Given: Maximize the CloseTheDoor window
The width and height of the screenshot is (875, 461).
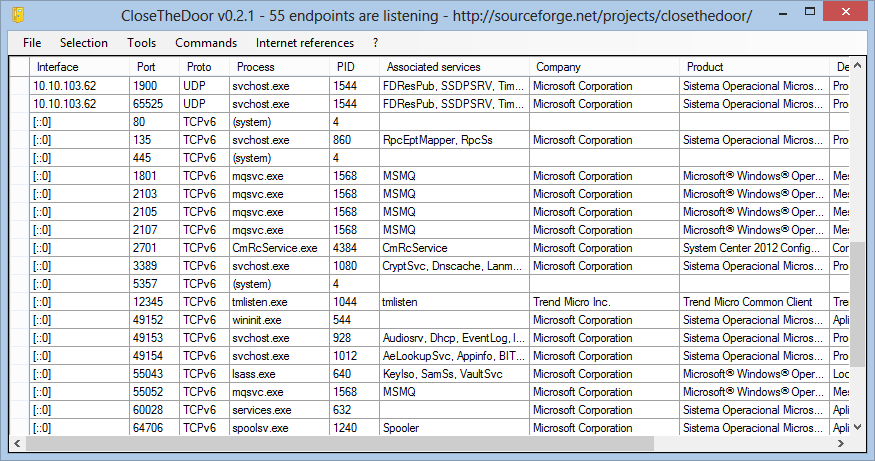Looking at the screenshot, I should [x=810, y=12].
